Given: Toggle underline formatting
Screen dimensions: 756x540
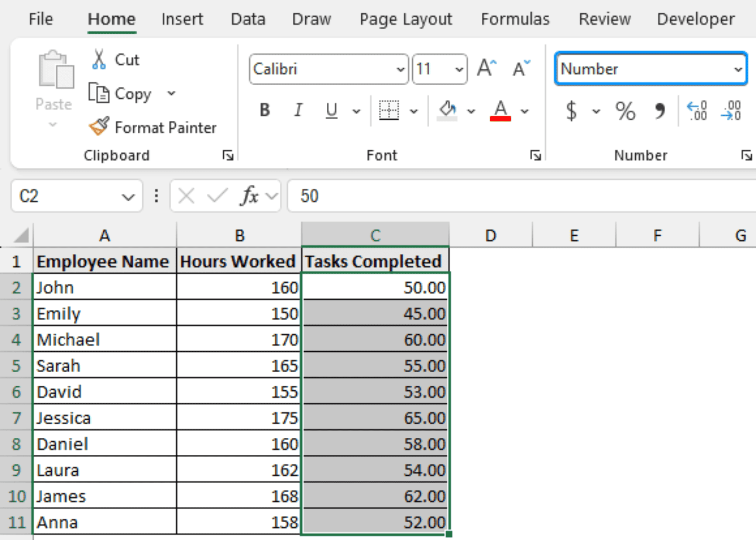Looking at the screenshot, I should click(x=331, y=111).
